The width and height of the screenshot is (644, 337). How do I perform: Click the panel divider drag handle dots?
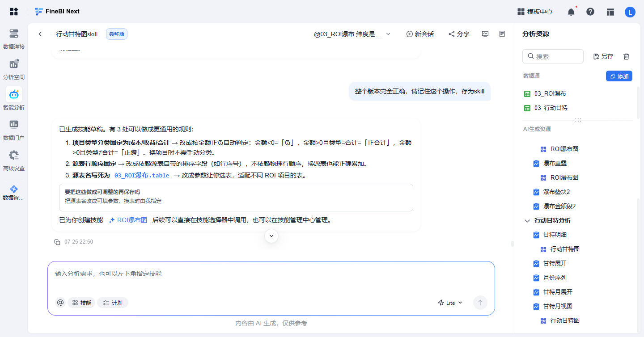point(578,120)
